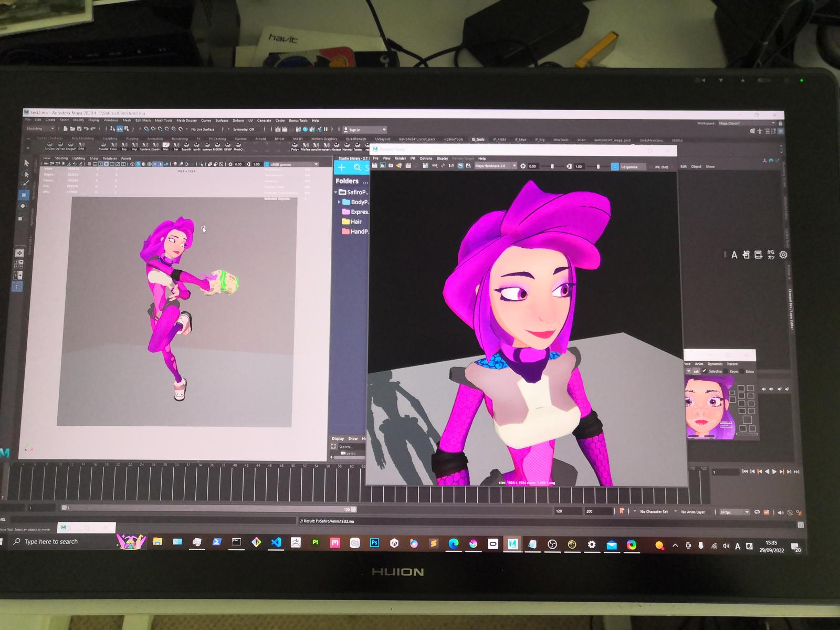Open the Render View Options menu
Image resolution: width=840 pixels, height=630 pixels.
point(426,158)
